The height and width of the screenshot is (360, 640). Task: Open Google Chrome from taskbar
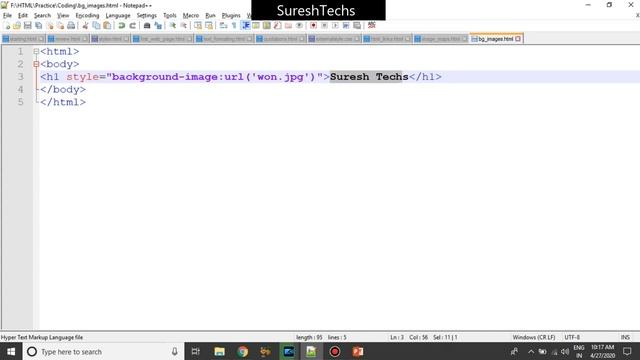tap(242, 351)
